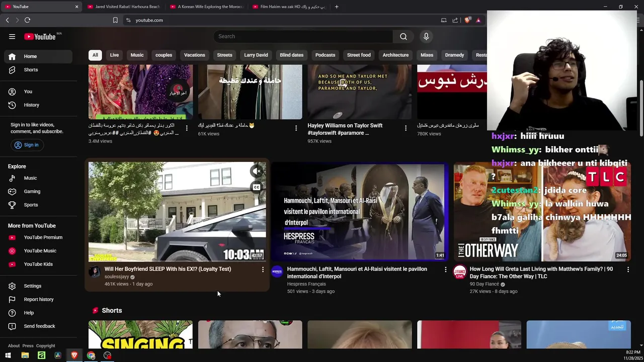Viewport: 644px width, 362px height.
Task: Explore Sports in the sidebar
Action: tap(39, 205)
